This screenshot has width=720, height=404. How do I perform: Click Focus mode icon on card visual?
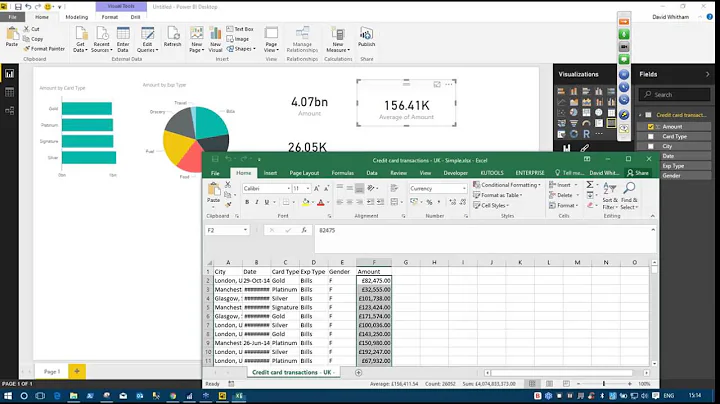437,84
